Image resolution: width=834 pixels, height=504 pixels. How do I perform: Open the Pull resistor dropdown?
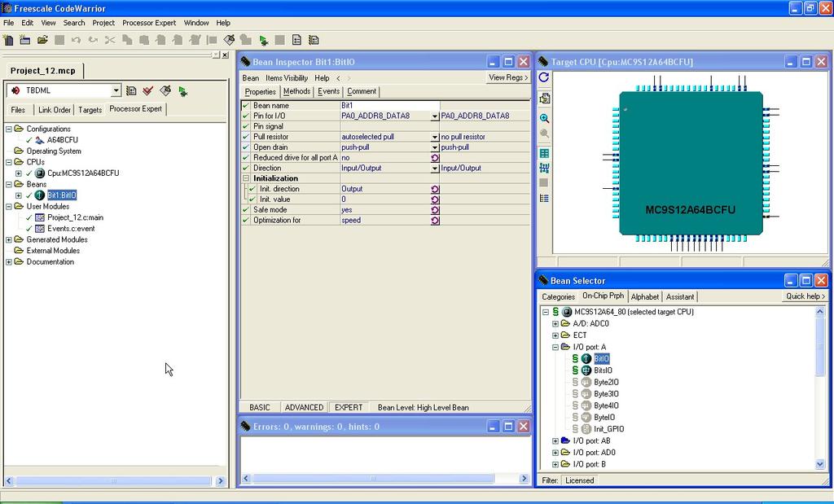coord(435,137)
